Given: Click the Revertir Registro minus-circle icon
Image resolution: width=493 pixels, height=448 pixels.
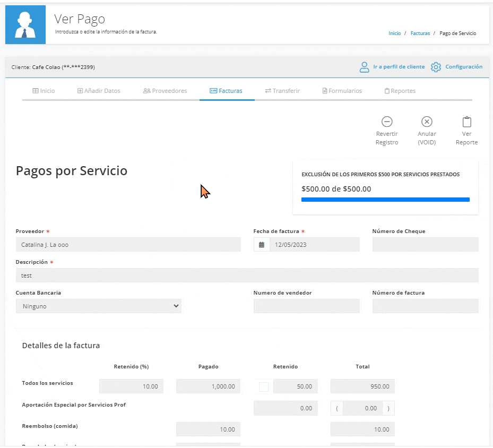Looking at the screenshot, I should pyautogui.click(x=387, y=122).
